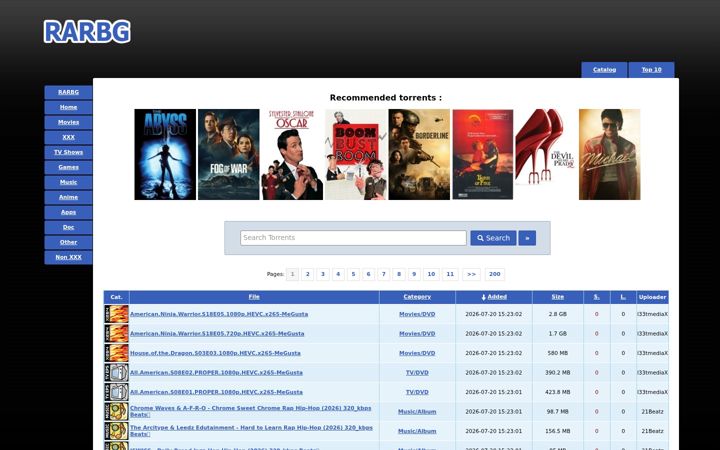Sort table by Category column header
Image resolution: width=720 pixels, height=450 pixels.
417,297
